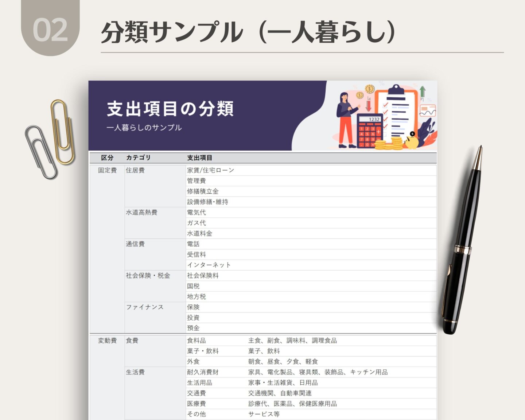Click the 水道高熱費 category cell
The height and width of the screenshot is (420, 525).
coord(141,212)
